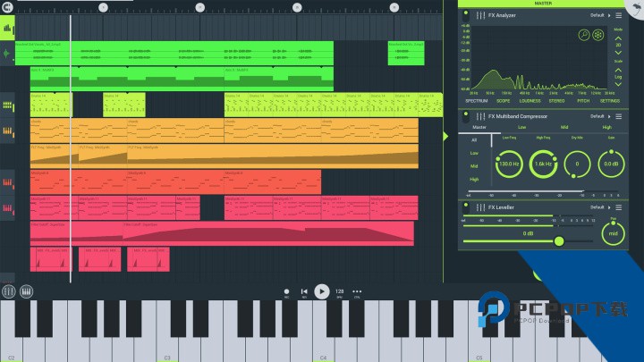This screenshot has height=362, width=644.
Task: Click the Scale up arrow above Log
Action: click(x=618, y=70)
